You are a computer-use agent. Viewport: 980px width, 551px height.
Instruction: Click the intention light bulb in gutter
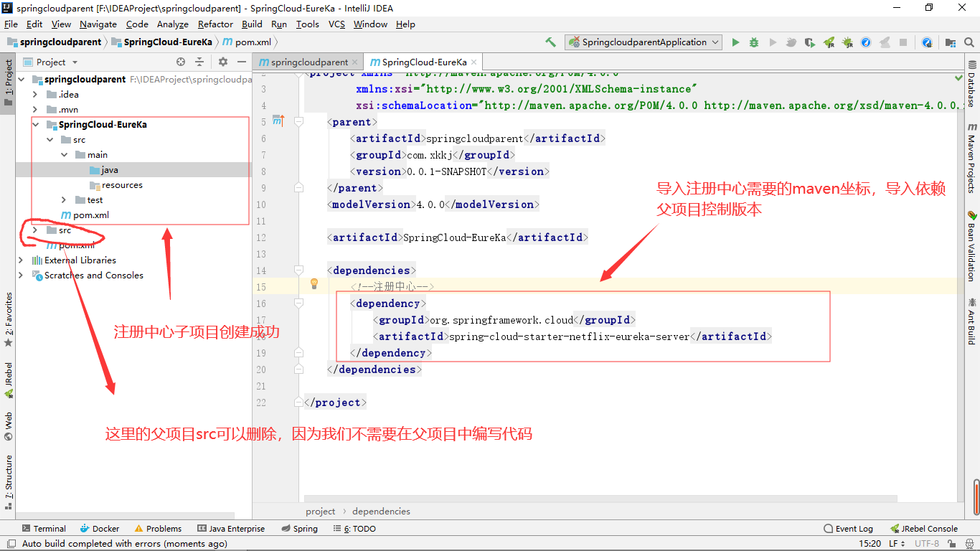(314, 283)
